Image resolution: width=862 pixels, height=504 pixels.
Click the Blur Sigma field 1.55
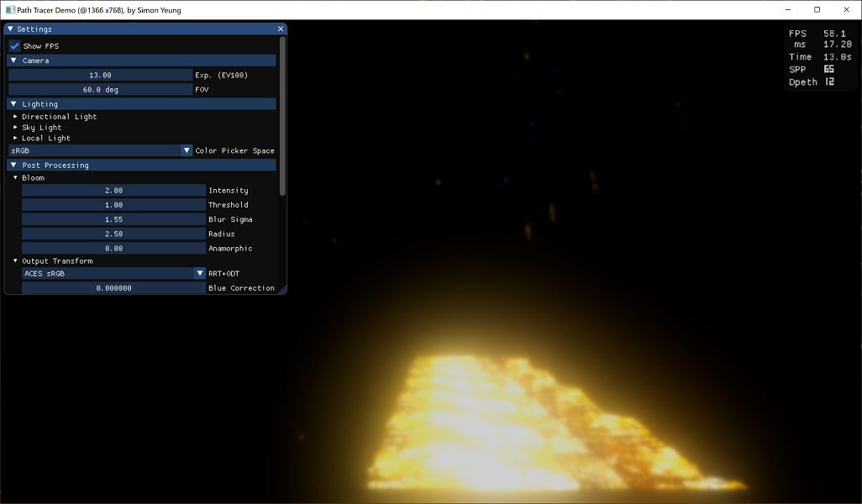tap(113, 219)
